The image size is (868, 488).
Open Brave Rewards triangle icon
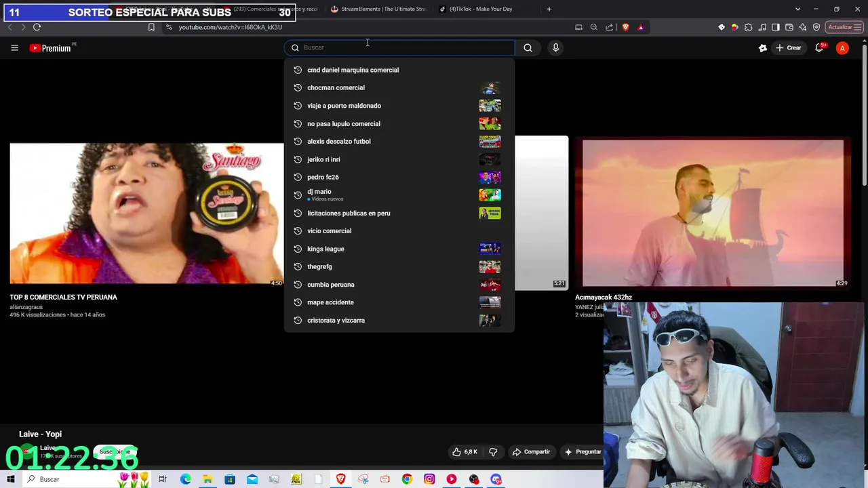(640, 27)
